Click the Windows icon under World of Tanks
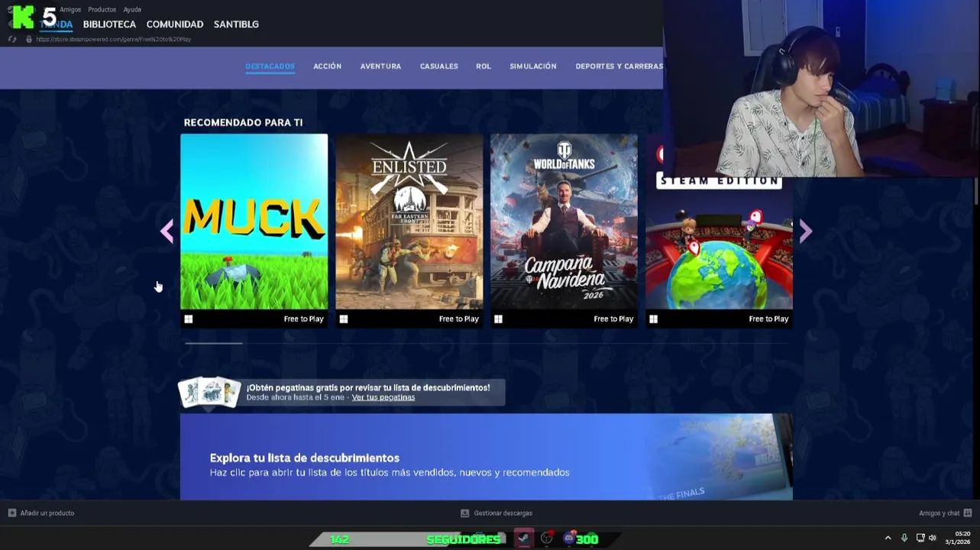The image size is (980, 550). coord(498,319)
